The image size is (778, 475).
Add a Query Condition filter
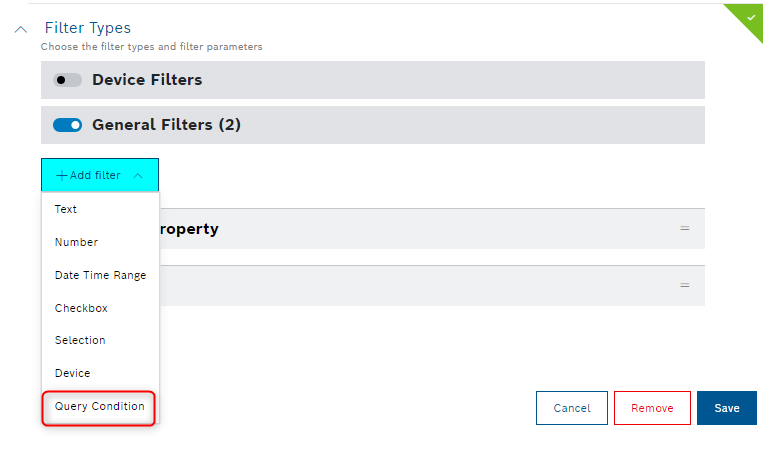[x=99, y=407]
